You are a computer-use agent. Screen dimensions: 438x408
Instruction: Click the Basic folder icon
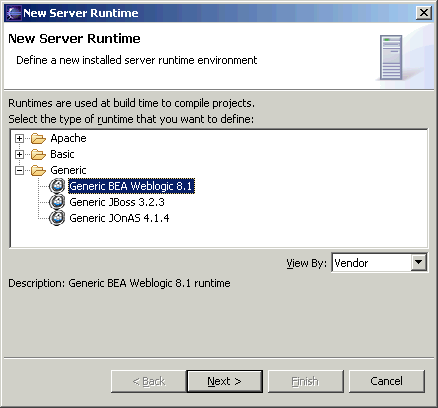[x=38, y=154]
